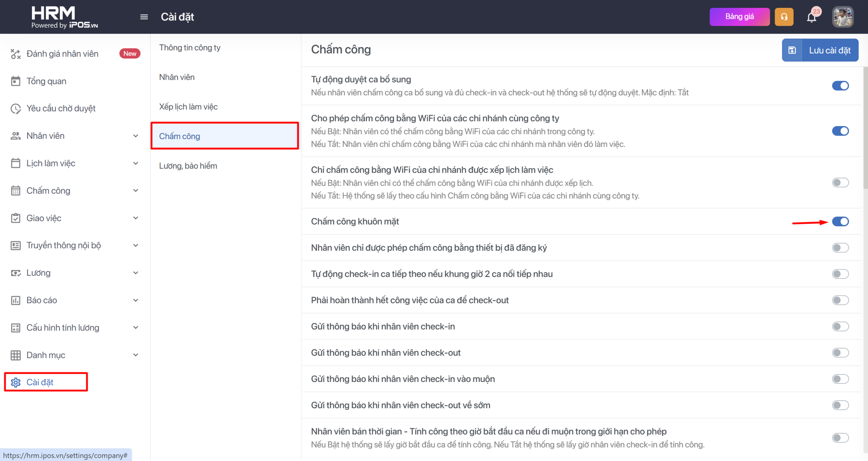Image resolution: width=868 pixels, height=461 pixels.
Task: Enable Gửi thông báo khi nhân viên check-in
Action: [x=840, y=326]
